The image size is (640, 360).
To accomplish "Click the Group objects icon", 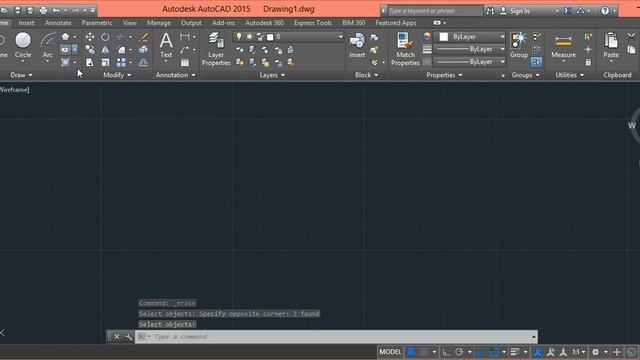I will pos(519,45).
